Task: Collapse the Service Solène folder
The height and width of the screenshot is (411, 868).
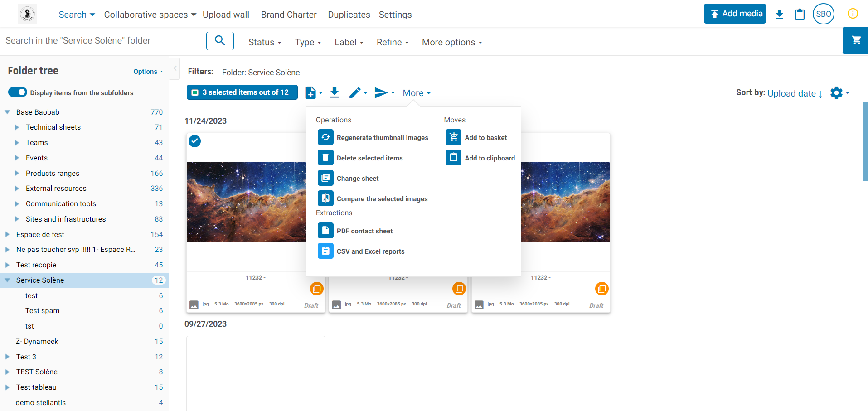Action: pyautogui.click(x=7, y=280)
